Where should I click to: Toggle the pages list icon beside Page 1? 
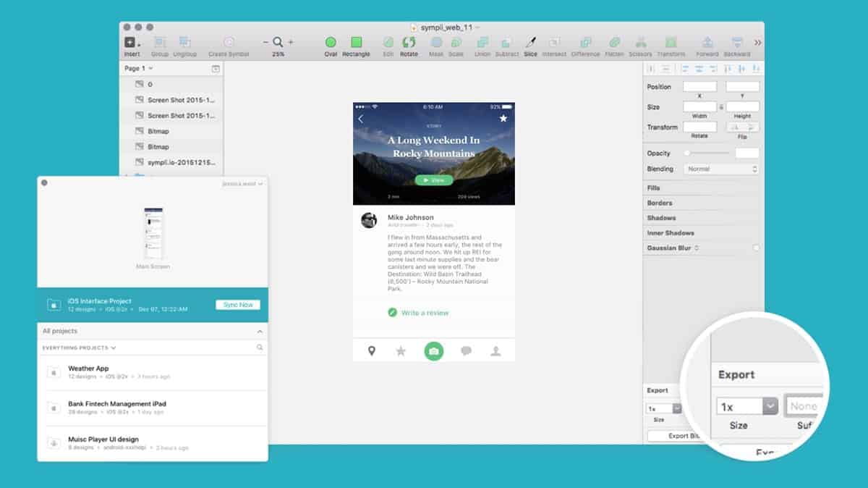(x=215, y=69)
